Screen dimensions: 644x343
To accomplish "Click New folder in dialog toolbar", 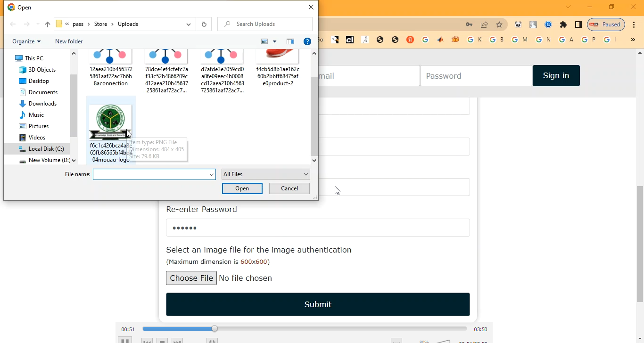I will click(x=69, y=41).
